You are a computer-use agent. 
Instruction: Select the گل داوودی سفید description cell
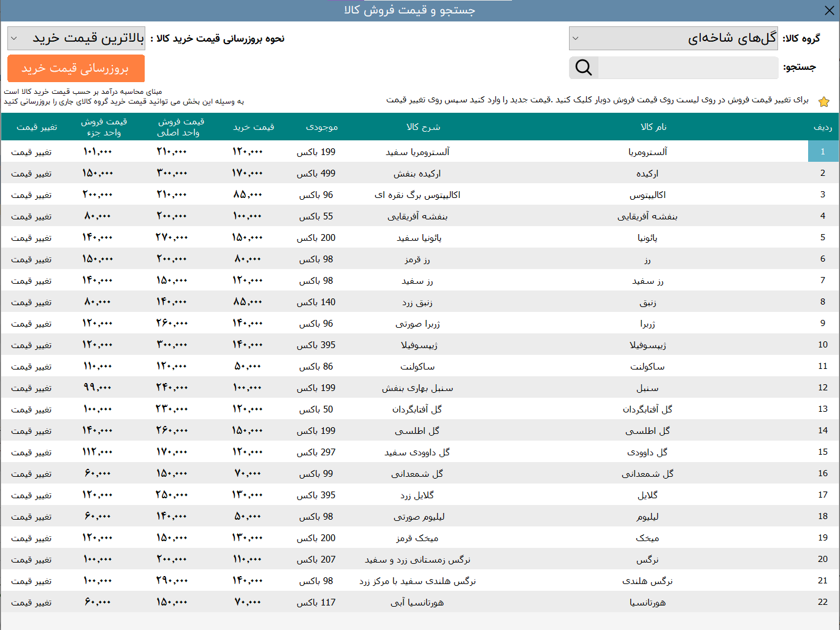click(x=418, y=452)
